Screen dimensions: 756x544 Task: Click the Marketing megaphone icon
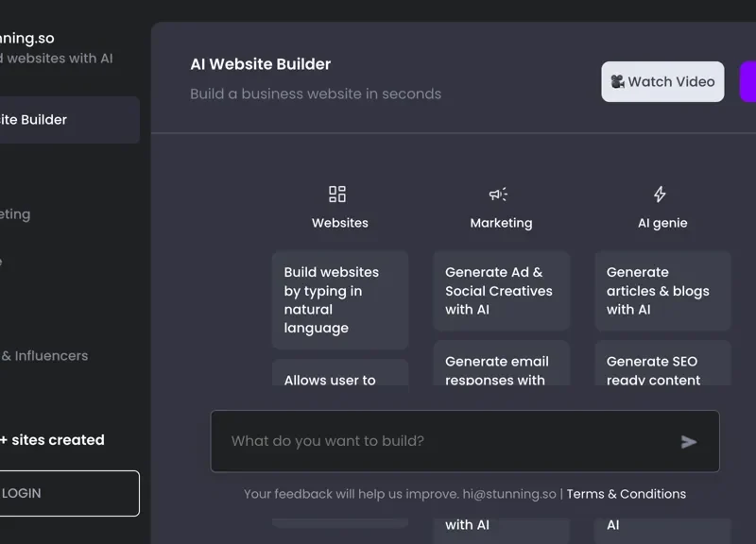click(x=498, y=194)
